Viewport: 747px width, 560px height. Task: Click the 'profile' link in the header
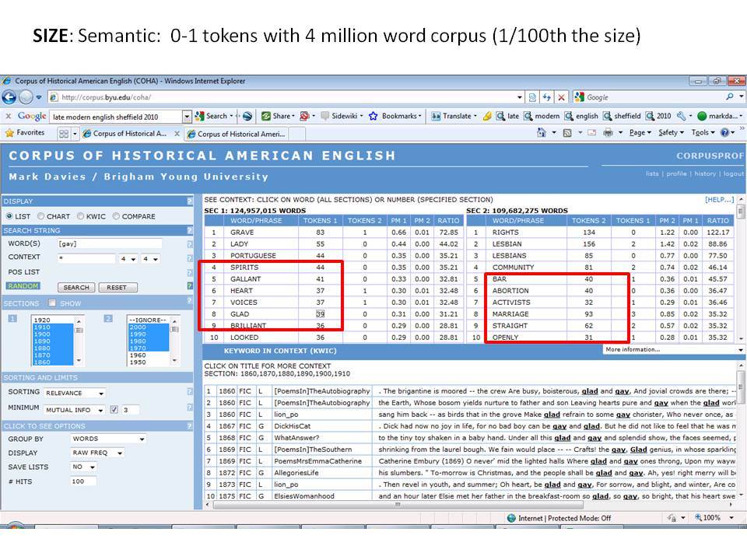(676, 173)
